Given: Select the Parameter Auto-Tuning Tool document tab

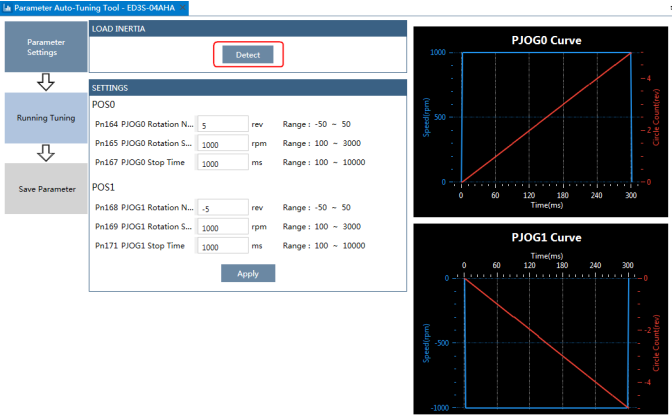Looking at the screenshot, I should click(94, 8).
